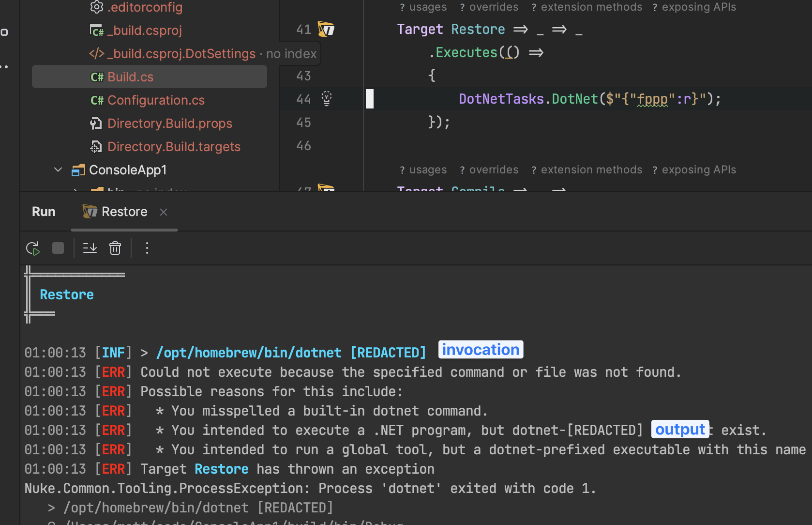The image size is (812, 525).
Task: Click the NUKE target gutter icon on line 41
Action: (327, 29)
